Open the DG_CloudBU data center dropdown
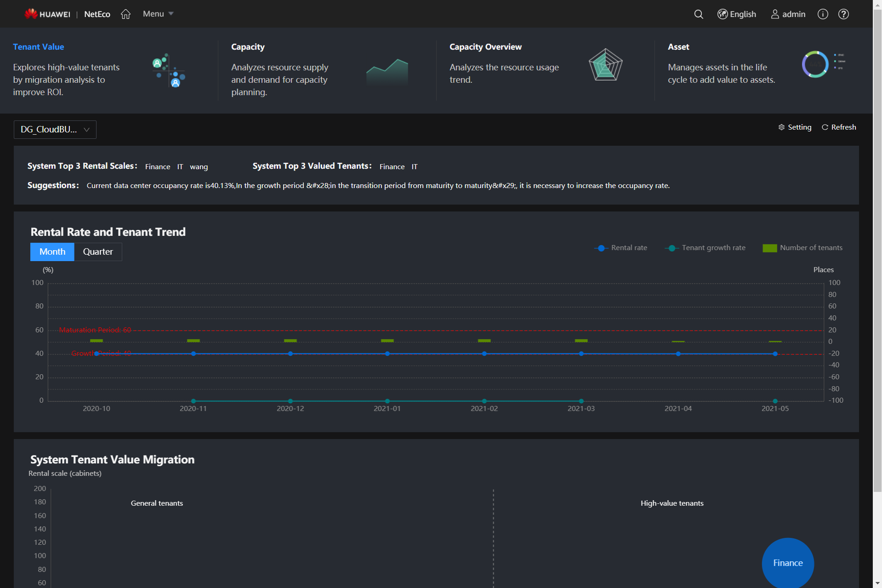 tap(55, 130)
